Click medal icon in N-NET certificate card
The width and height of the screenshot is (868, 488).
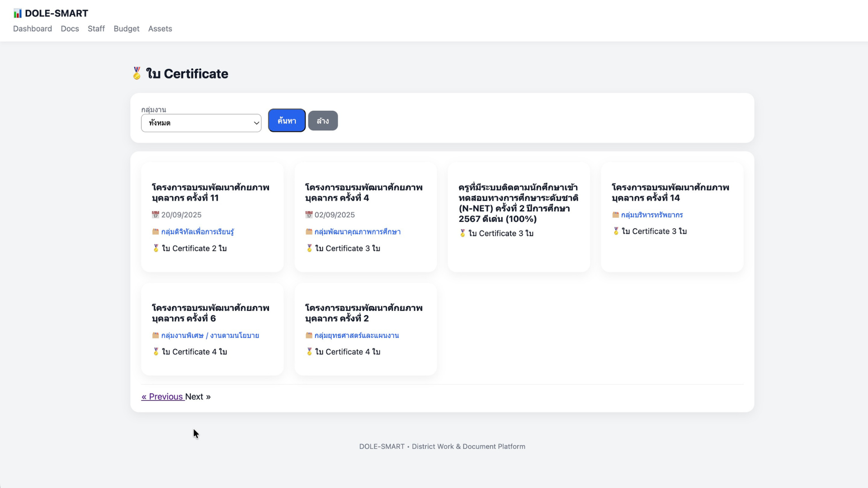coord(462,233)
